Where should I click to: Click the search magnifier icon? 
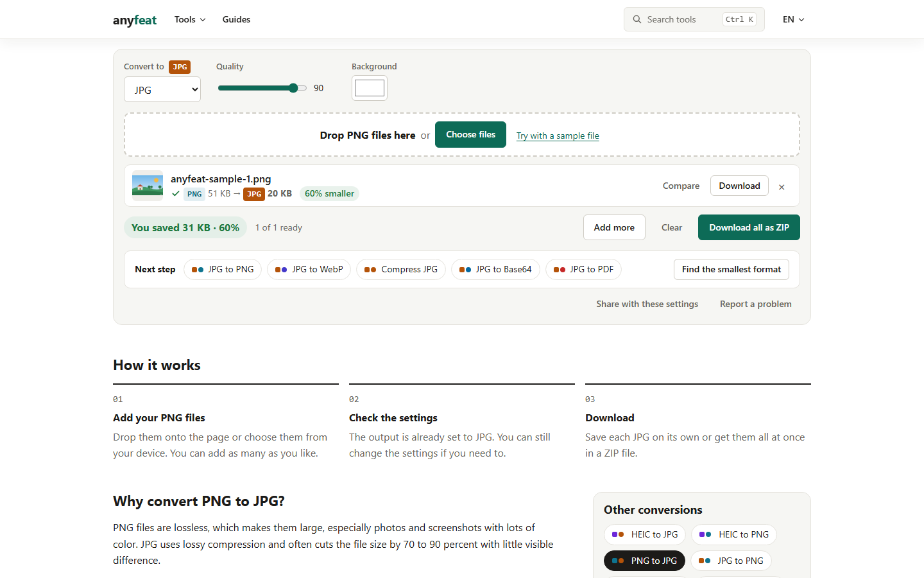(637, 19)
